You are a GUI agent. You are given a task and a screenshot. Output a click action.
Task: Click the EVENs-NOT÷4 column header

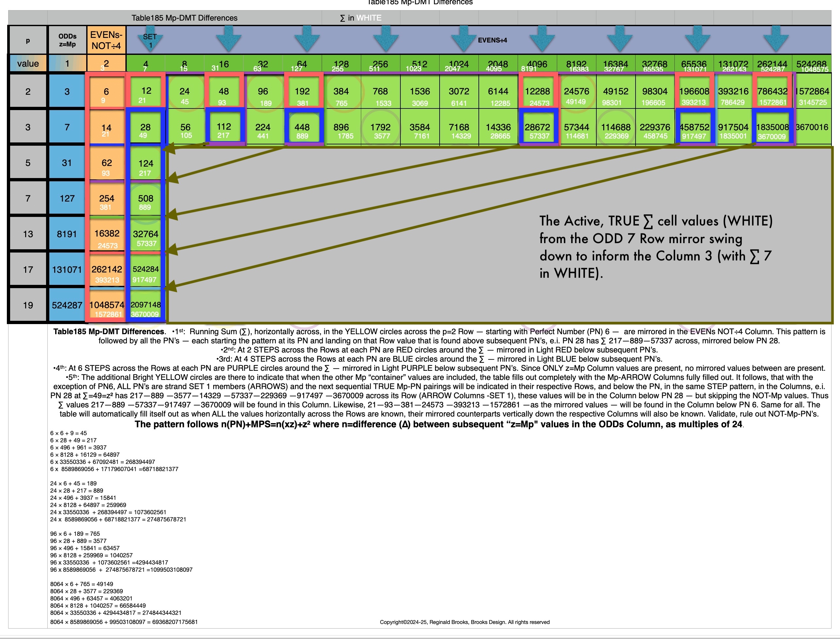pyautogui.click(x=106, y=40)
